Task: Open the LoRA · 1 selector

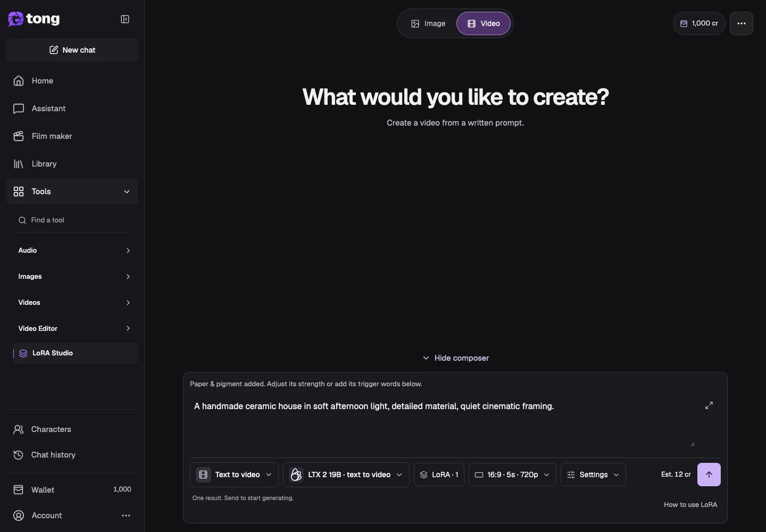Action: point(439,475)
